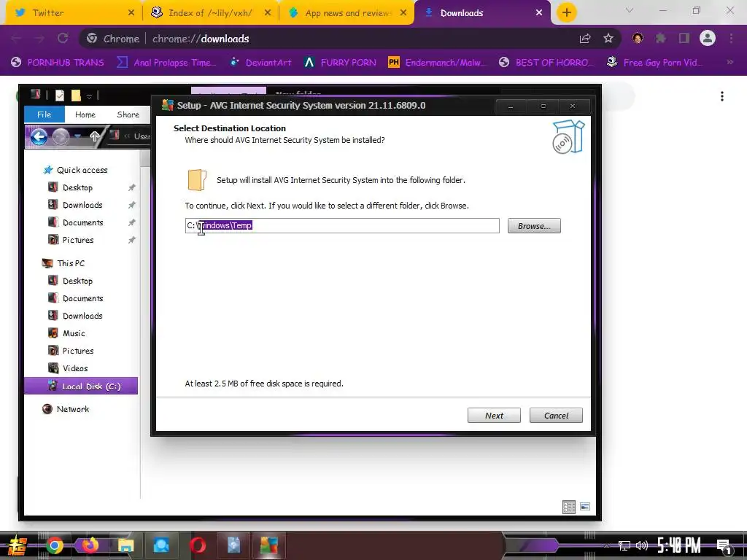The image size is (747, 560).
Task: Open the Chrome tab search chevron
Action: point(630,10)
